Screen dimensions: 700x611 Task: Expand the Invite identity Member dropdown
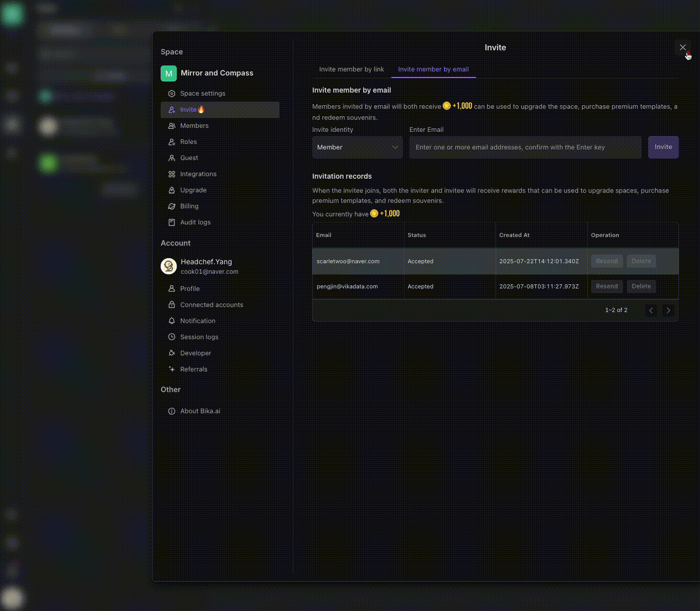point(357,147)
